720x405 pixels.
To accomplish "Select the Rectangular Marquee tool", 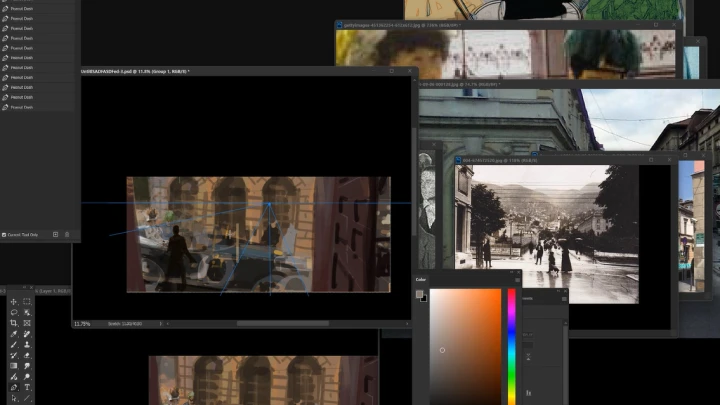I will [x=27, y=302].
